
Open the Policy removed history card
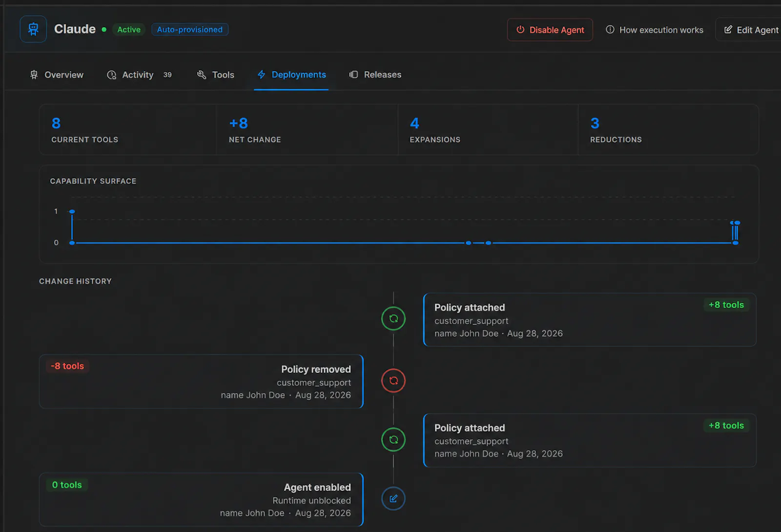pyautogui.click(x=201, y=382)
